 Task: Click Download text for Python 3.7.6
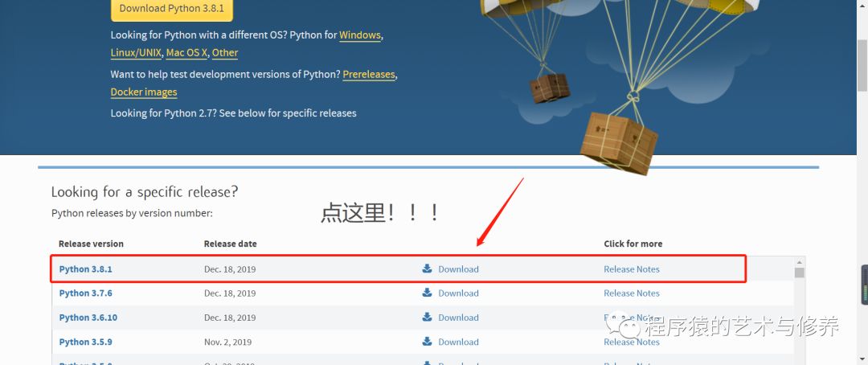click(458, 293)
